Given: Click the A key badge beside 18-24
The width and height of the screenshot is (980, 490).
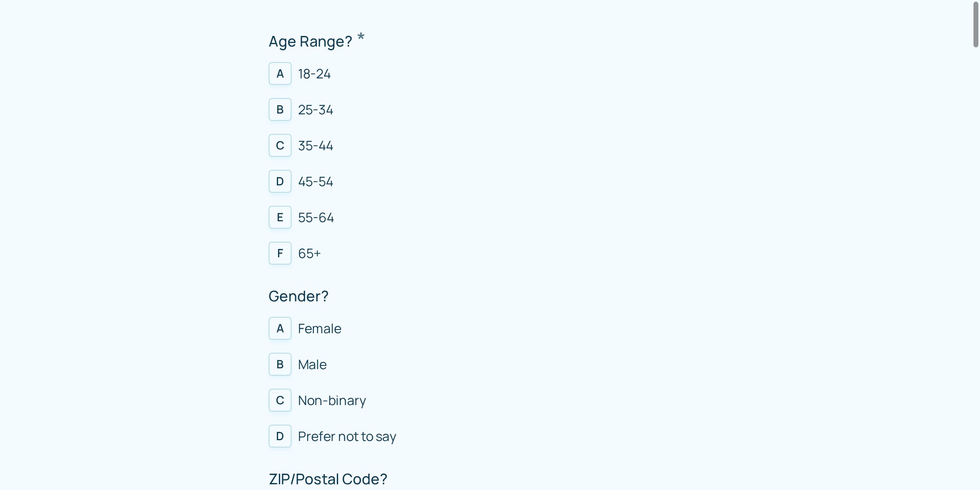Looking at the screenshot, I should [x=280, y=73].
